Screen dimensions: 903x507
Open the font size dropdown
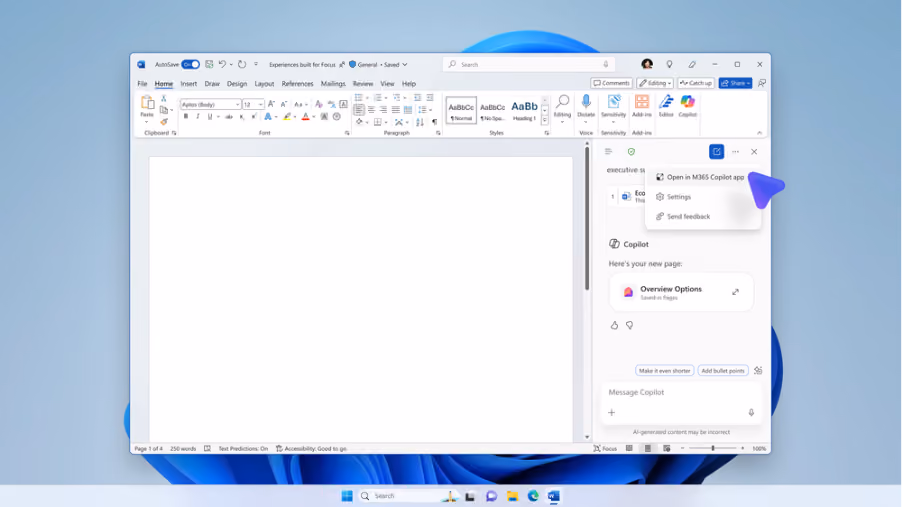pos(260,104)
